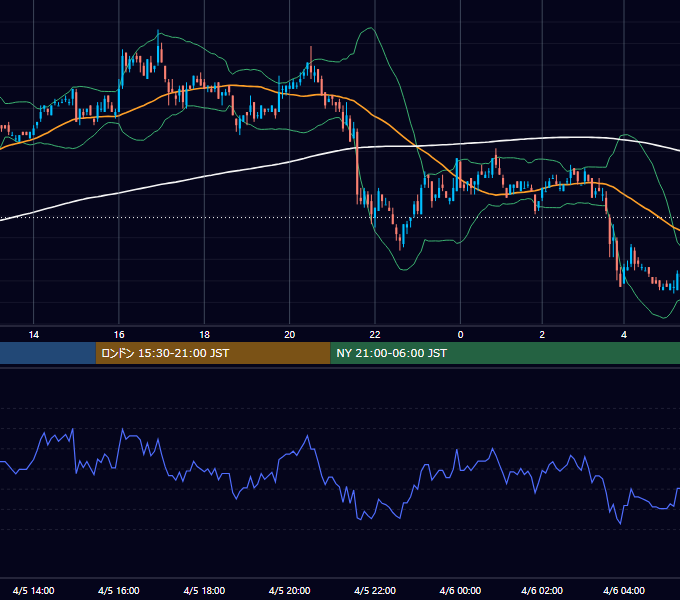Click the 4/5 14:00 date label

[x=33, y=590]
